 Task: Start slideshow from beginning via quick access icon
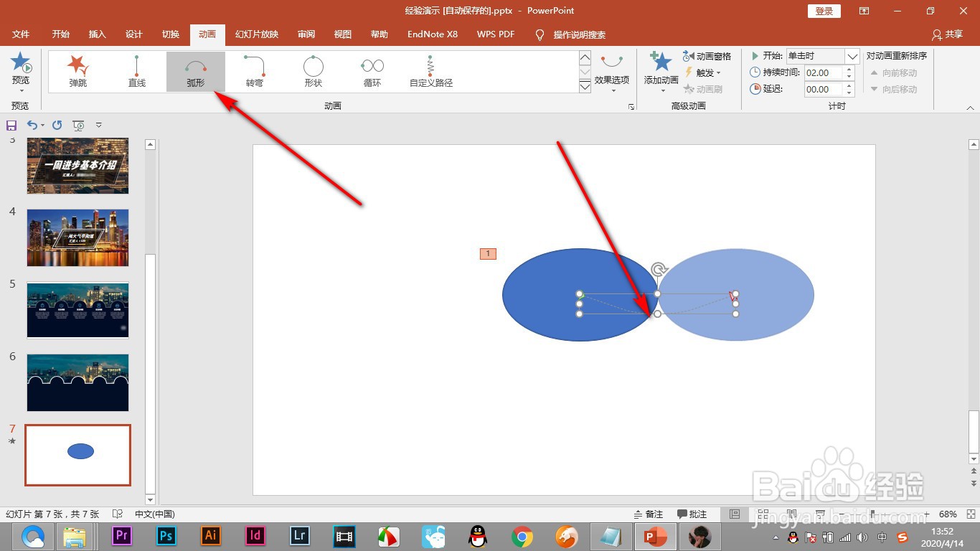click(79, 125)
